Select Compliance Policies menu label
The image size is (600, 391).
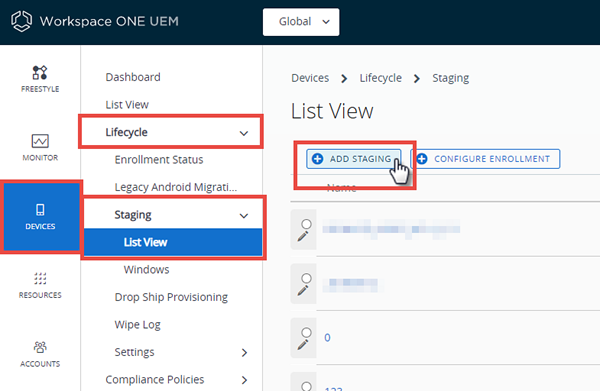tap(155, 380)
